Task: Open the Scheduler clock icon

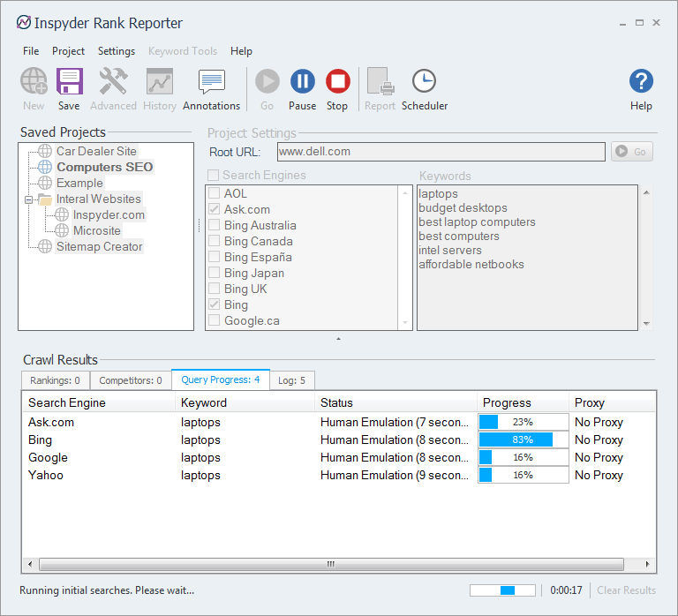Action: (424, 81)
